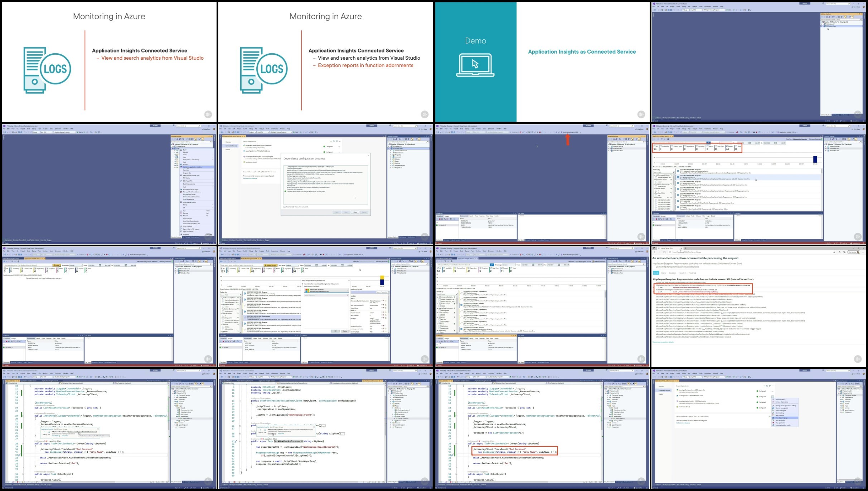Image resolution: width=868 pixels, height=491 pixels.
Task: Click the Not syncing profile button in the browser
Action: pos(853,252)
